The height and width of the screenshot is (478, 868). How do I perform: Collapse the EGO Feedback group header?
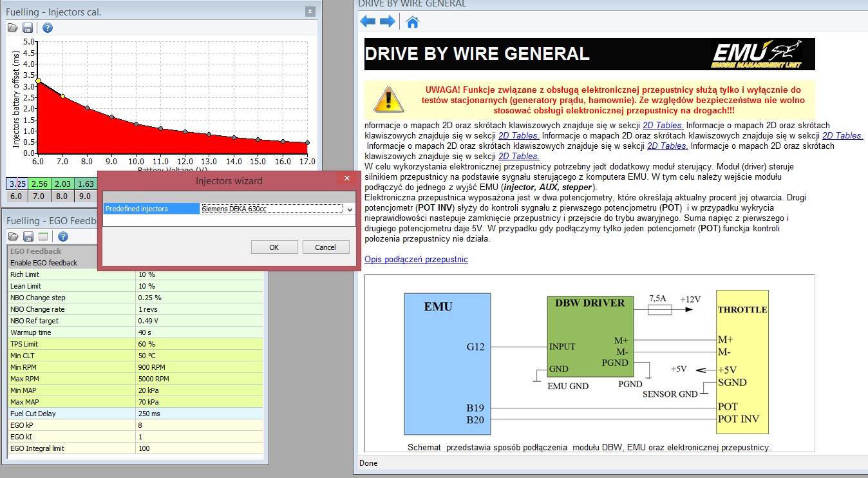tap(36, 251)
